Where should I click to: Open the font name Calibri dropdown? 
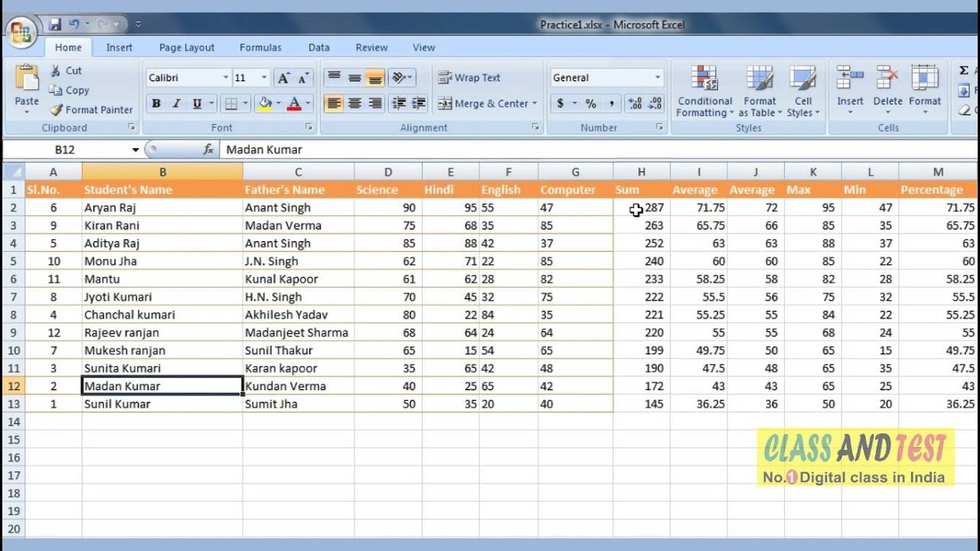[x=225, y=78]
